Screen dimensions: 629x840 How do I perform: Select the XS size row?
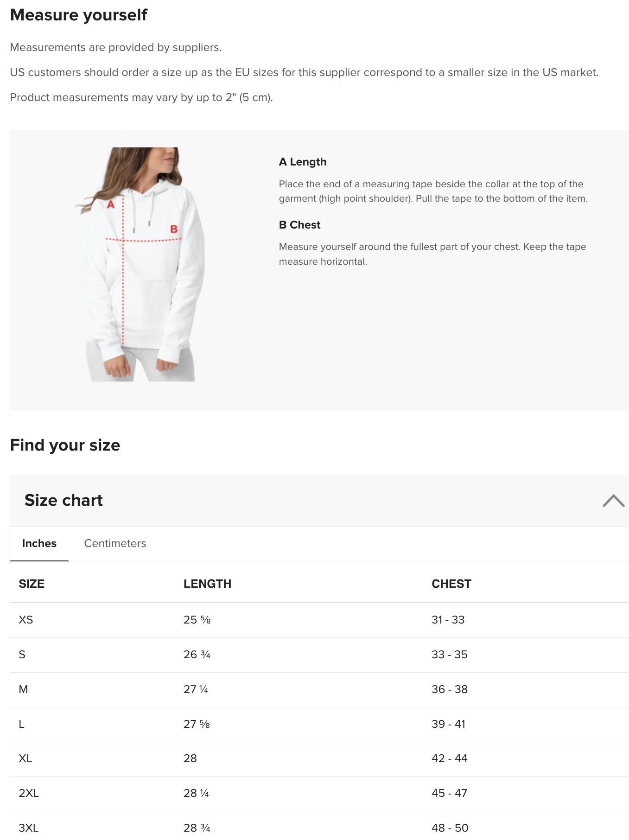tap(319, 620)
